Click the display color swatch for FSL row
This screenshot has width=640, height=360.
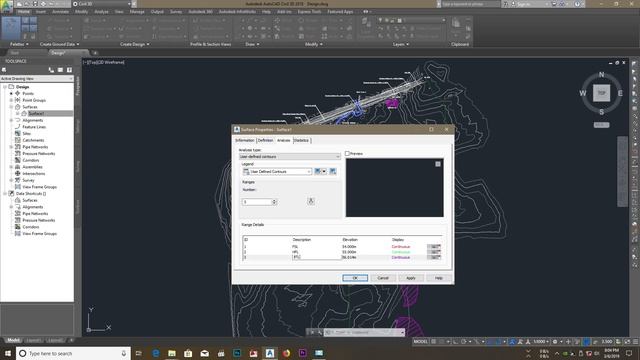point(433,247)
